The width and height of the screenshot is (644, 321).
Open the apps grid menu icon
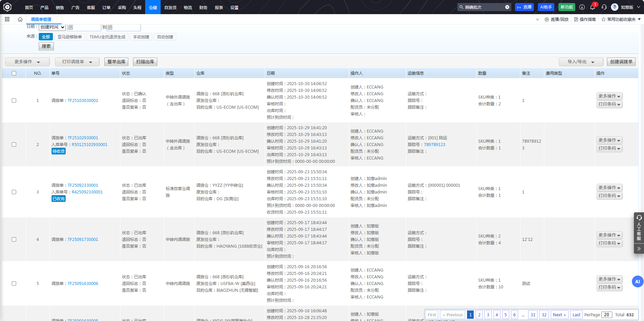[x=7, y=19]
